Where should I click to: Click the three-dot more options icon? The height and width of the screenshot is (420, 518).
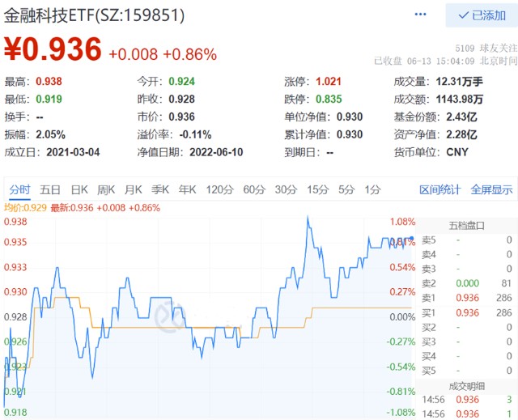click(x=420, y=15)
